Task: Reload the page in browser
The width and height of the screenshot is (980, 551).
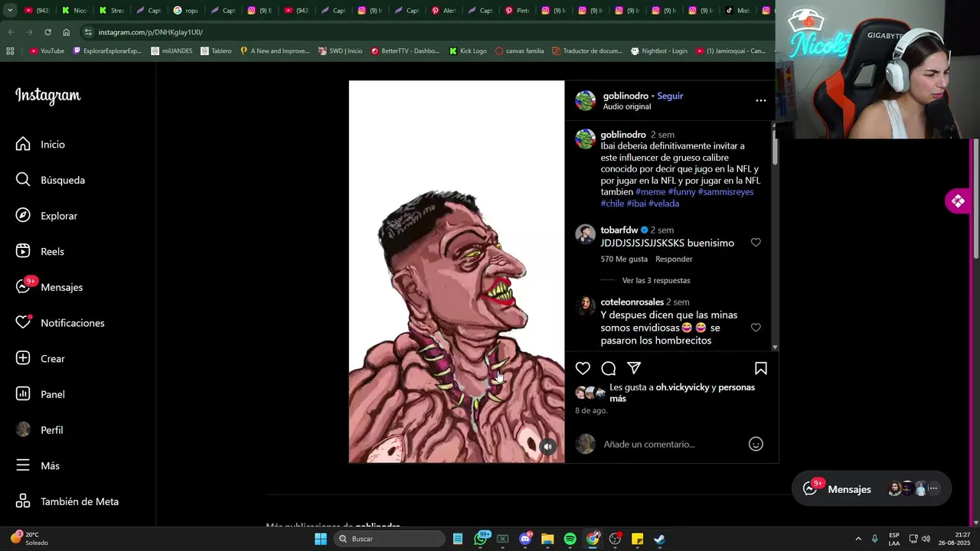Action: click(47, 32)
